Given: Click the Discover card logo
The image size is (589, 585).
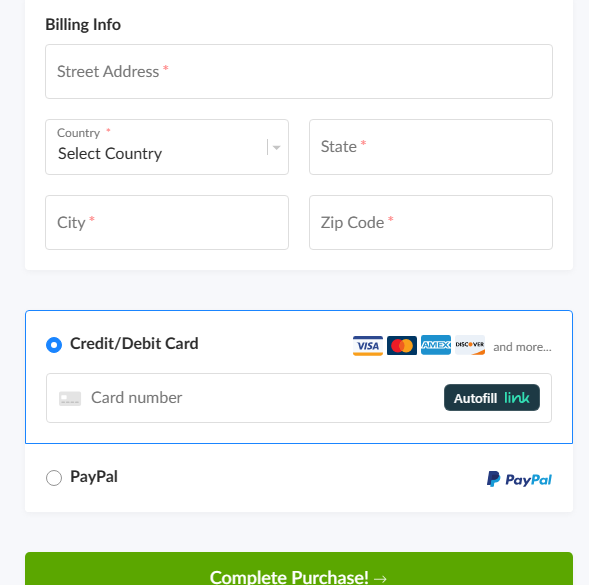Looking at the screenshot, I should point(470,345).
